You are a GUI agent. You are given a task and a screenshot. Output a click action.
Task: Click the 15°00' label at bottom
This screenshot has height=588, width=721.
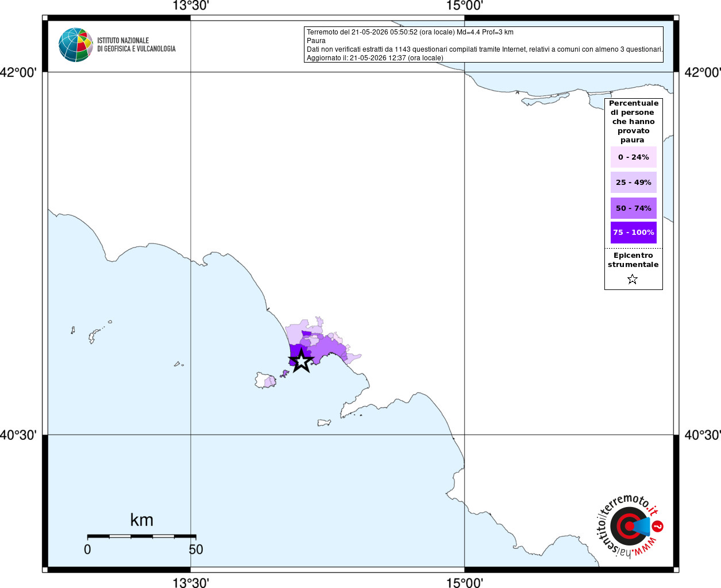pyautogui.click(x=465, y=583)
